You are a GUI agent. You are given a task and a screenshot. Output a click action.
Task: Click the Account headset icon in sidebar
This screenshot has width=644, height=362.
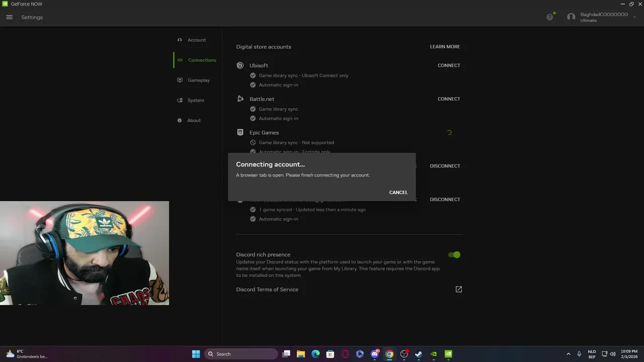click(x=180, y=40)
